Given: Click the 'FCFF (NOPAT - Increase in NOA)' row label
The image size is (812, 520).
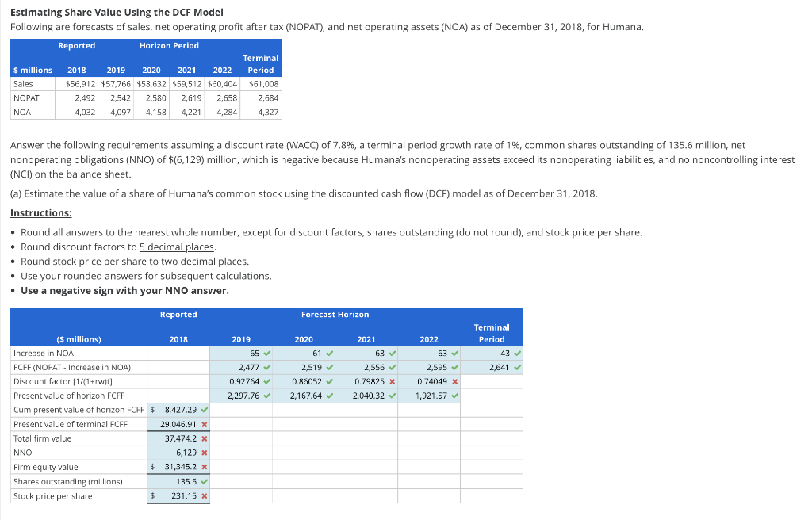Looking at the screenshot, I should [72, 367].
